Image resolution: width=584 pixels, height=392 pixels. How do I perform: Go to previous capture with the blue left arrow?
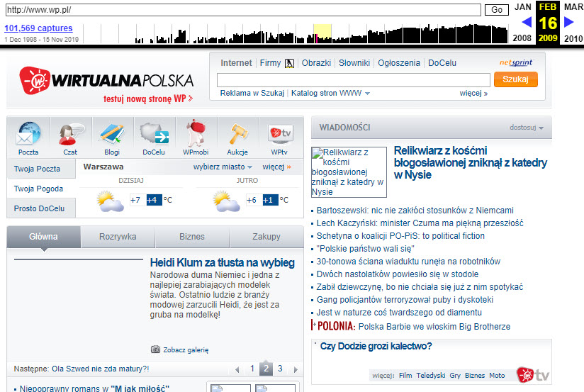527,23
